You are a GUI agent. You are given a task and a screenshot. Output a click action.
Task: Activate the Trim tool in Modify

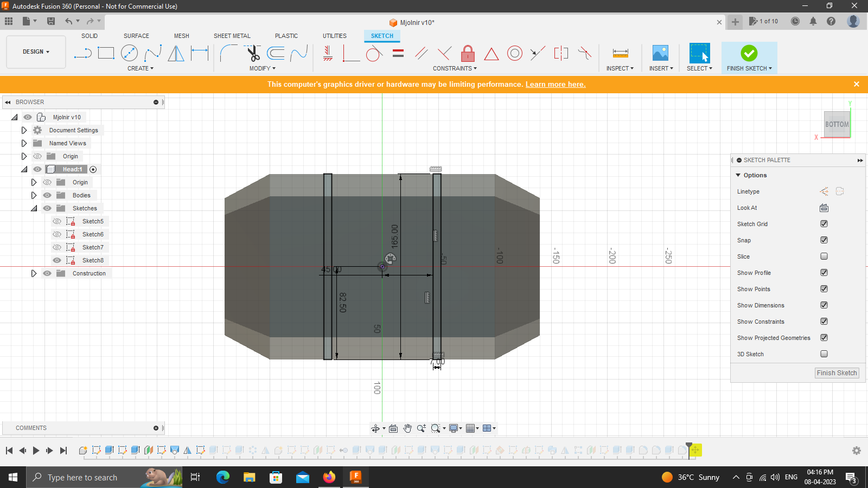pyautogui.click(x=253, y=53)
